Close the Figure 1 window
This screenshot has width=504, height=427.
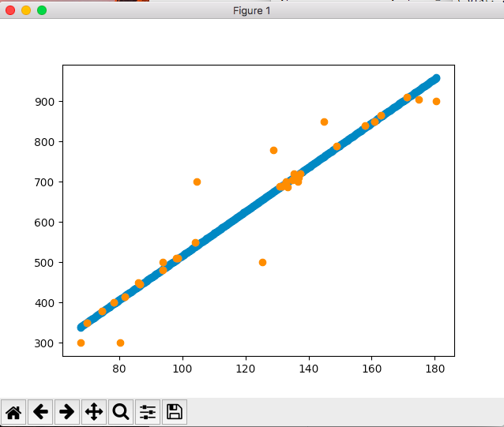[x=10, y=10]
